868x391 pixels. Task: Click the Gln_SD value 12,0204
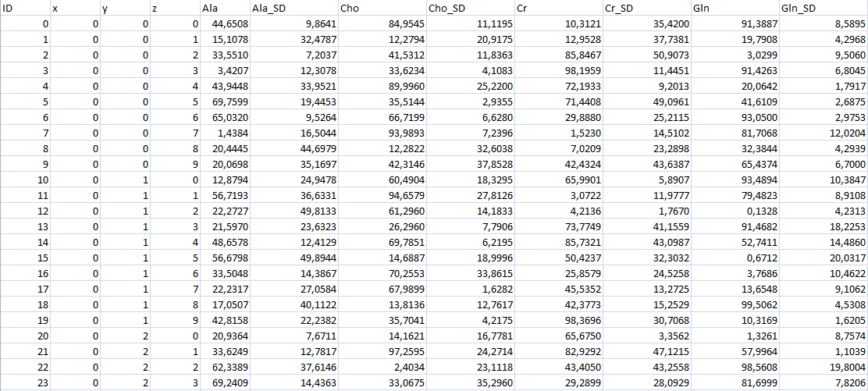pyautogui.click(x=824, y=133)
